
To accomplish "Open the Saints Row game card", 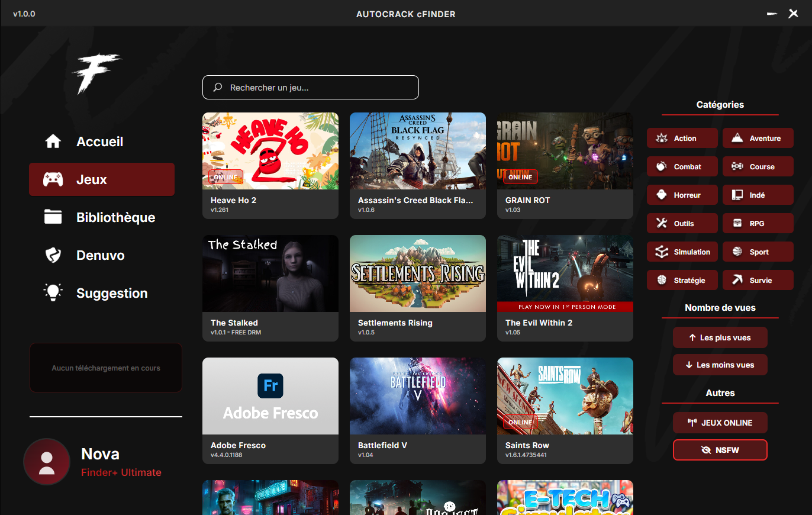I will click(565, 411).
